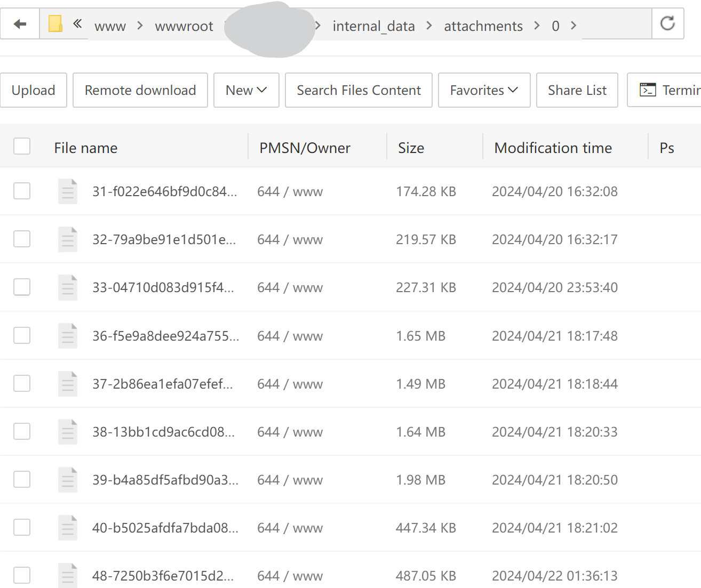This screenshot has height=588, width=701.
Task: Navigate to folder 0 in the breadcrumb
Action: pos(556,26)
